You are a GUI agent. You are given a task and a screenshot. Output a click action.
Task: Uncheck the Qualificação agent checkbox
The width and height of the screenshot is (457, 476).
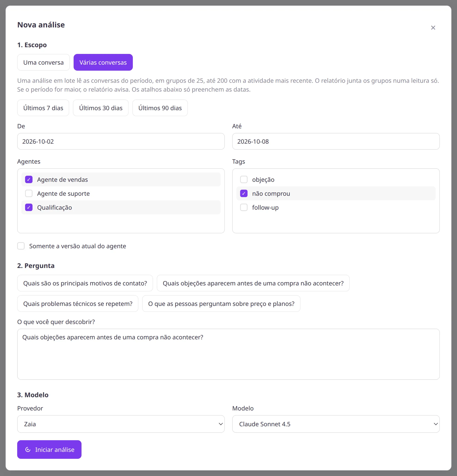pyautogui.click(x=29, y=207)
